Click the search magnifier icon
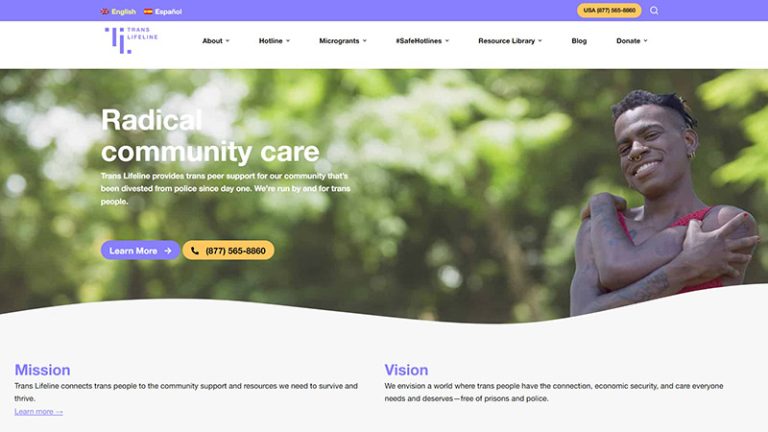The width and height of the screenshot is (768, 432). (x=654, y=10)
